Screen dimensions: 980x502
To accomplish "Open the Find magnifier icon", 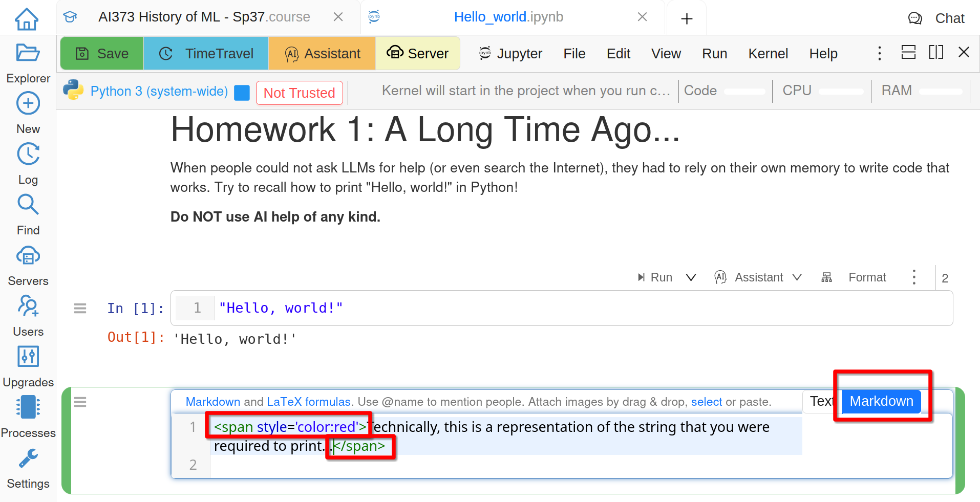I will (x=28, y=205).
